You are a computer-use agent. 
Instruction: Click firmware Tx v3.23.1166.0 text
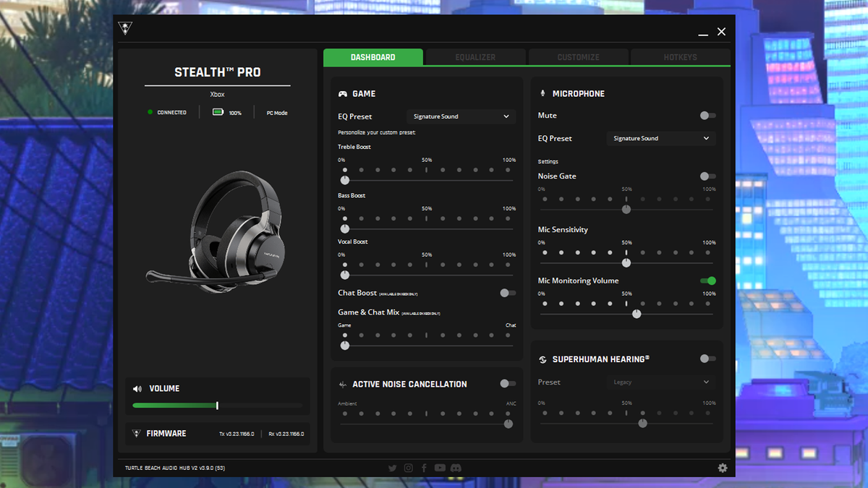tap(237, 434)
